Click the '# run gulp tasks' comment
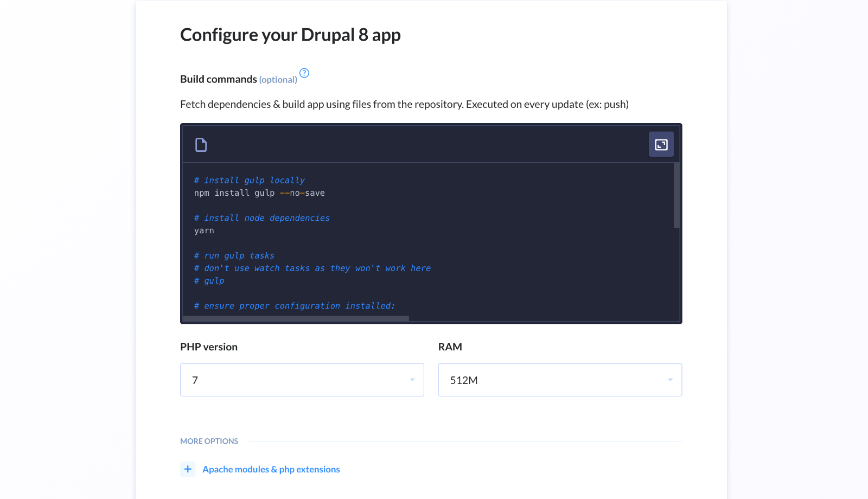Screen dimensions: 868x499 [234, 255]
